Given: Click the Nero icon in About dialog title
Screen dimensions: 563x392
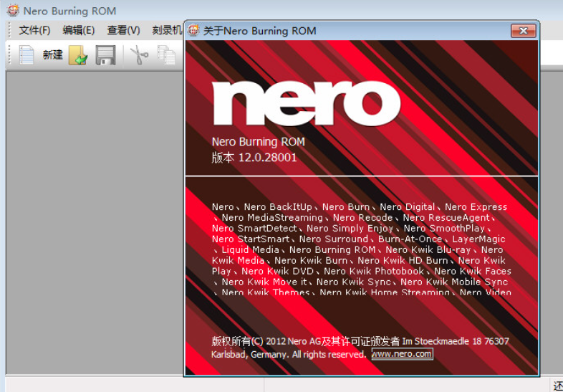Looking at the screenshot, I should point(194,31).
